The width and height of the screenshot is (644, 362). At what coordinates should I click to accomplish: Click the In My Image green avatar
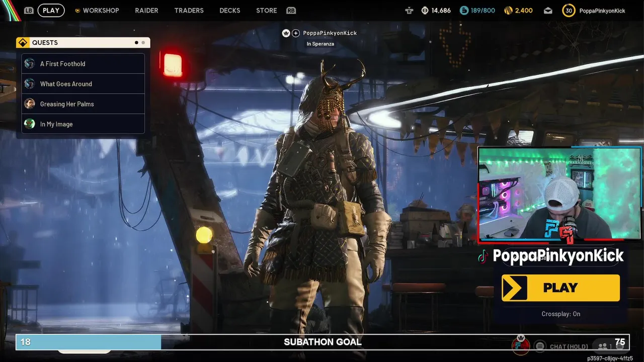click(x=30, y=124)
